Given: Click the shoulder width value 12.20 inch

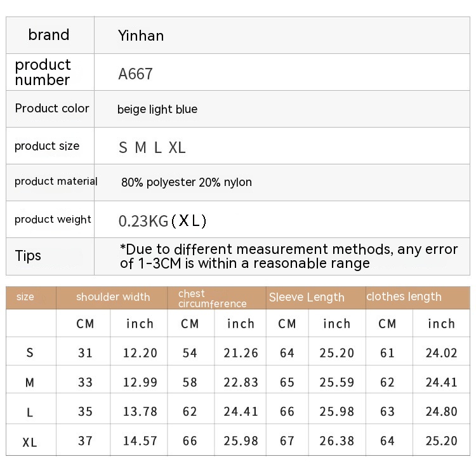Looking at the screenshot, I should [140, 353].
